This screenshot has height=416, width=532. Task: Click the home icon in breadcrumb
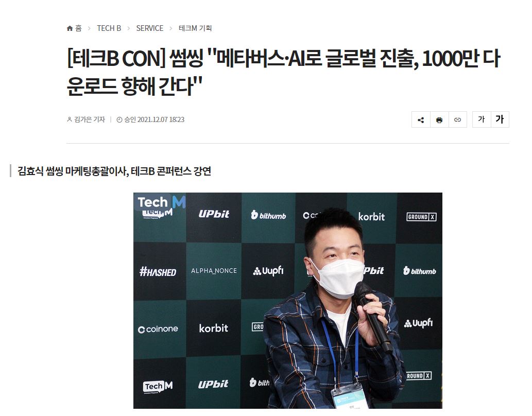point(70,28)
